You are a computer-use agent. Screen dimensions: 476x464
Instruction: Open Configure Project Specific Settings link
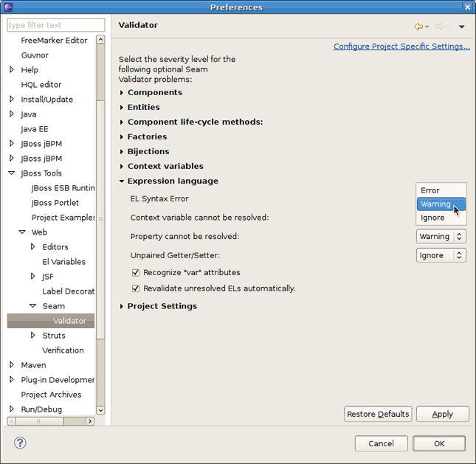(401, 46)
